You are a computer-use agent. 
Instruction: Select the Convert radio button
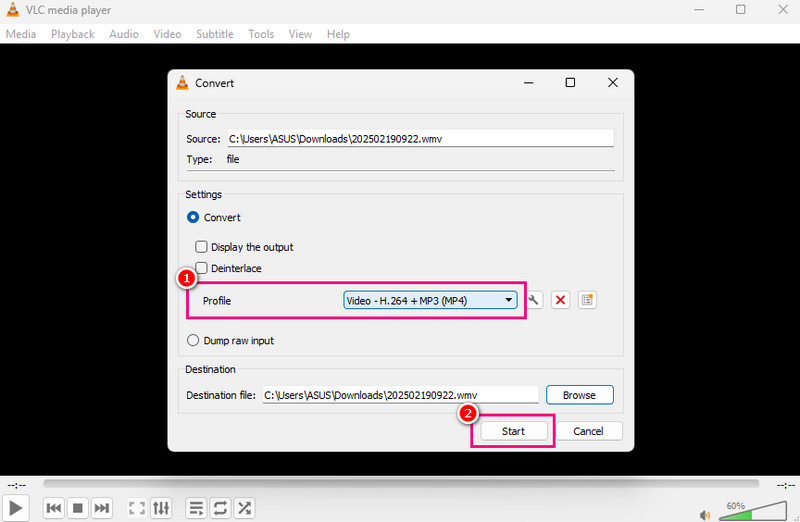coord(193,217)
